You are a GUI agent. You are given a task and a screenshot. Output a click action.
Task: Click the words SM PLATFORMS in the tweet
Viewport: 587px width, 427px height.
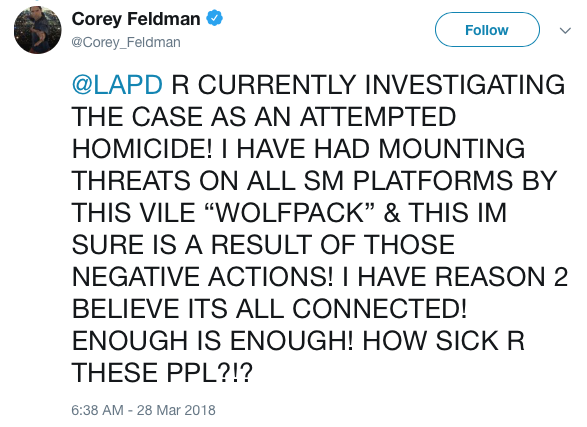[x=408, y=180]
